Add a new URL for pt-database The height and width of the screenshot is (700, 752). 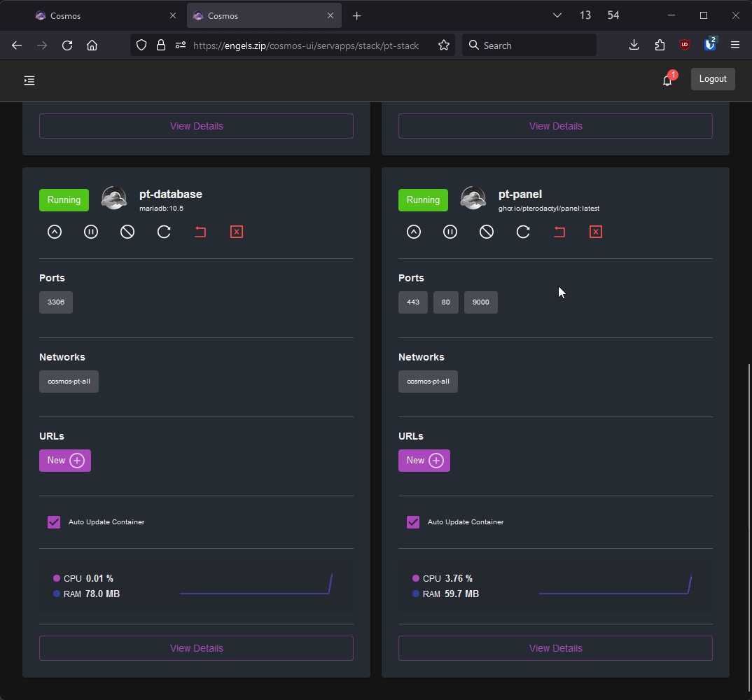tap(65, 461)
